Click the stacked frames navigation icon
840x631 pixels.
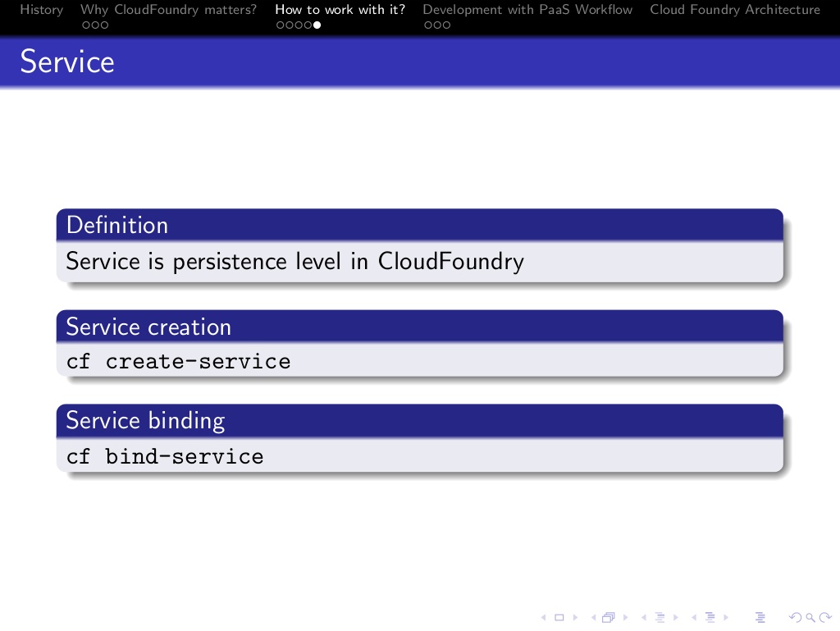click(609, 618)
